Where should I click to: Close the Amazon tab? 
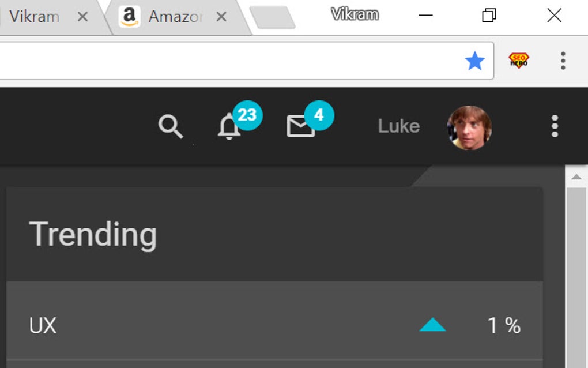(221, 16)
